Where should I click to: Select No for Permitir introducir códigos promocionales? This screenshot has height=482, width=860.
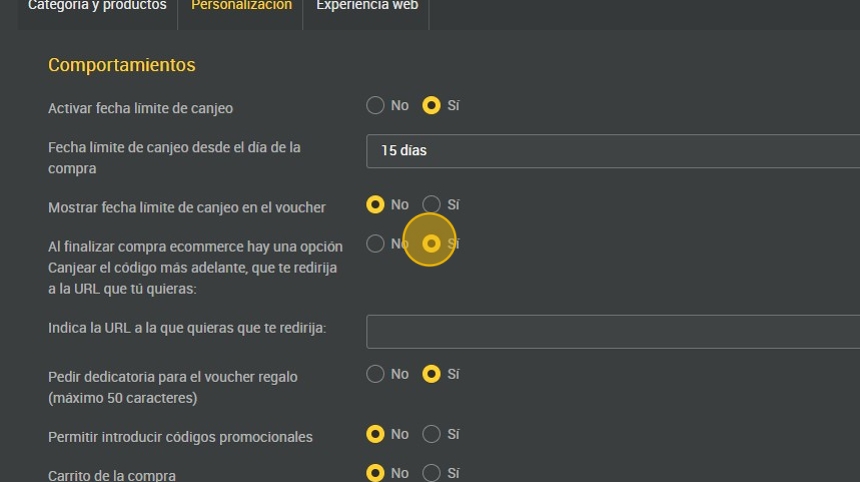(x=376, y=434)
